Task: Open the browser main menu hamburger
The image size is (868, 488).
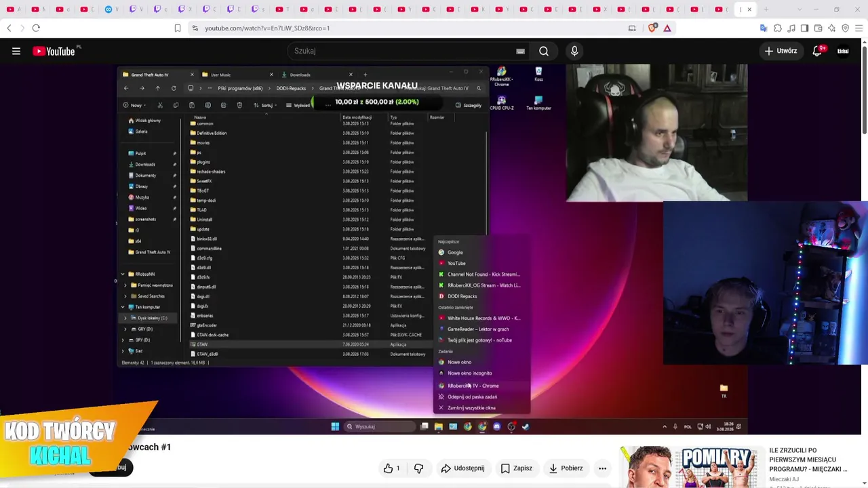Action: pos(859,28)
